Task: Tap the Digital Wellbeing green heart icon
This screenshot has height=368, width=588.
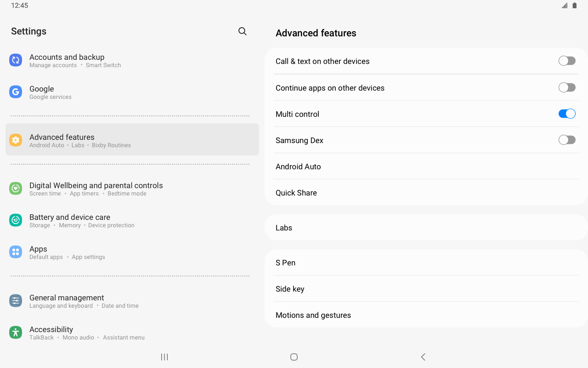Action: coord(16,189)
